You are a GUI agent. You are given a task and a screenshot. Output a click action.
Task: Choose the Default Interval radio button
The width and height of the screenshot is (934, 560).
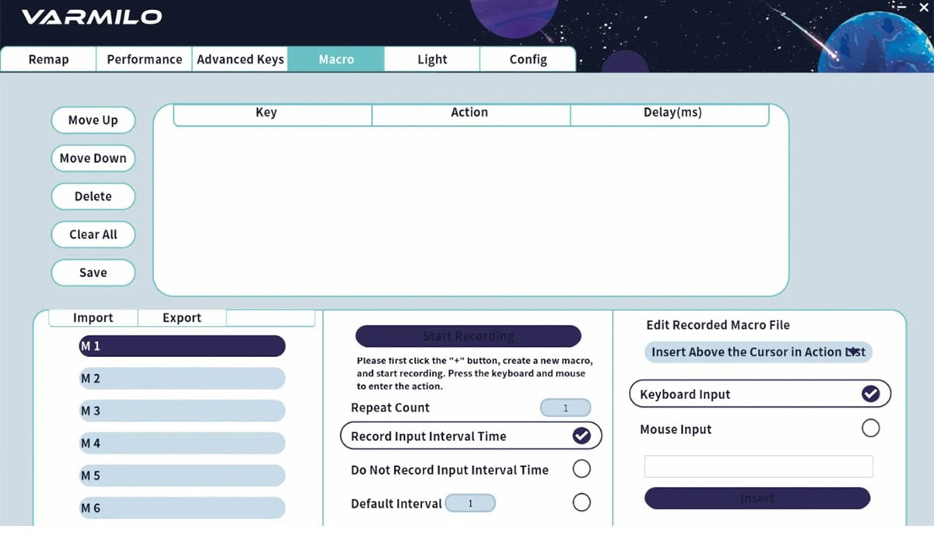point(581,502)
